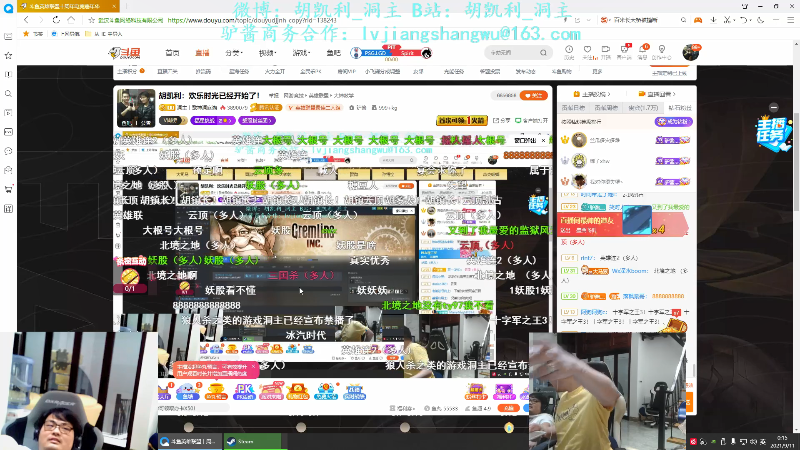
Task: Click the browser back arrow
Action: point(26,20)
